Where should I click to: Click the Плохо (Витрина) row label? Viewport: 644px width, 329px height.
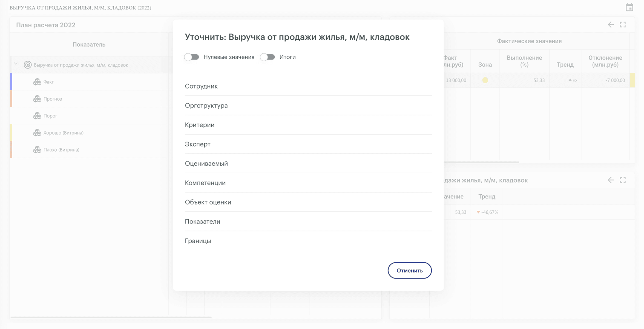point(61,150)
